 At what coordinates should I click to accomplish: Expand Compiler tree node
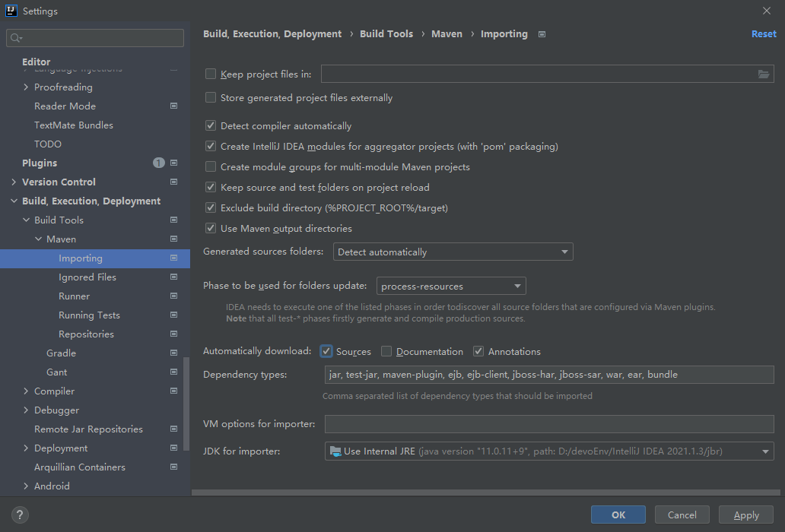tap(26, 391)
